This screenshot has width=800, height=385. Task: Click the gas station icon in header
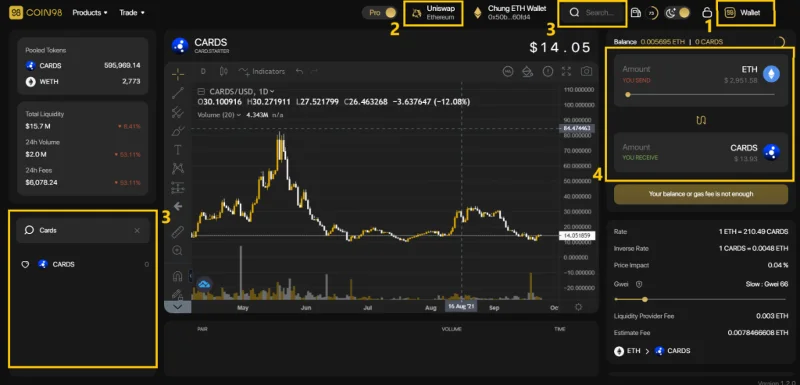(636, 13)
